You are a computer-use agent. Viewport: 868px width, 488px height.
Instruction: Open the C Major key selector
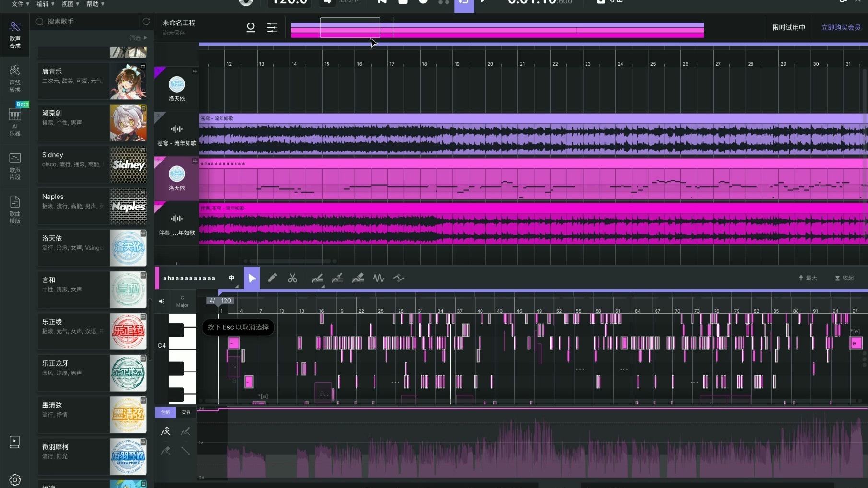[182, 302]
